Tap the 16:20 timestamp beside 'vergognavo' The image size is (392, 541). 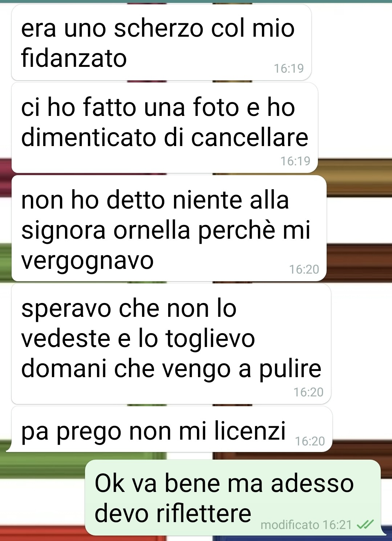[x=304, y=269]
